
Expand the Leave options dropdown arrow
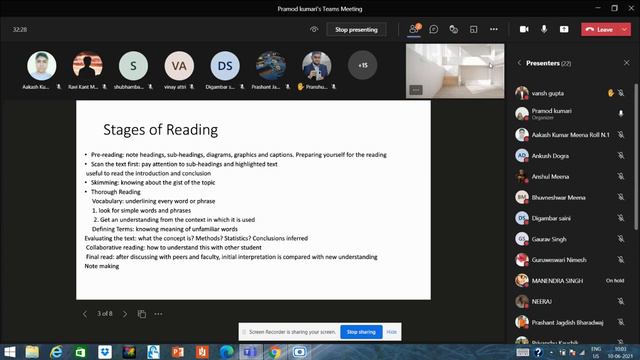625,29
